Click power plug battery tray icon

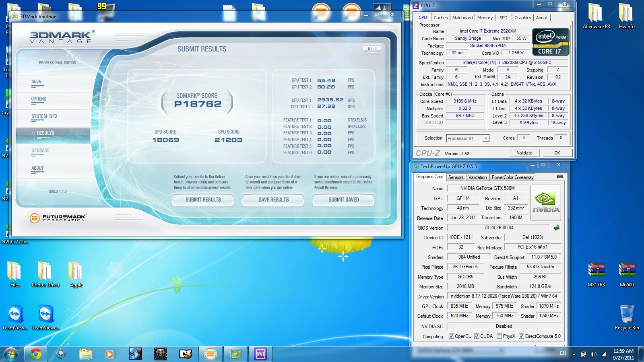pos(584,354)
